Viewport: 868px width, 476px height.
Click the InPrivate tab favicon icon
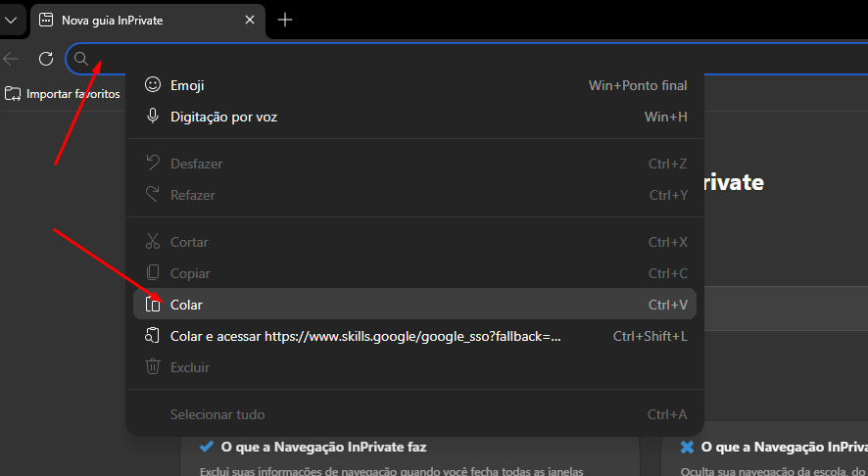(46, 20)
